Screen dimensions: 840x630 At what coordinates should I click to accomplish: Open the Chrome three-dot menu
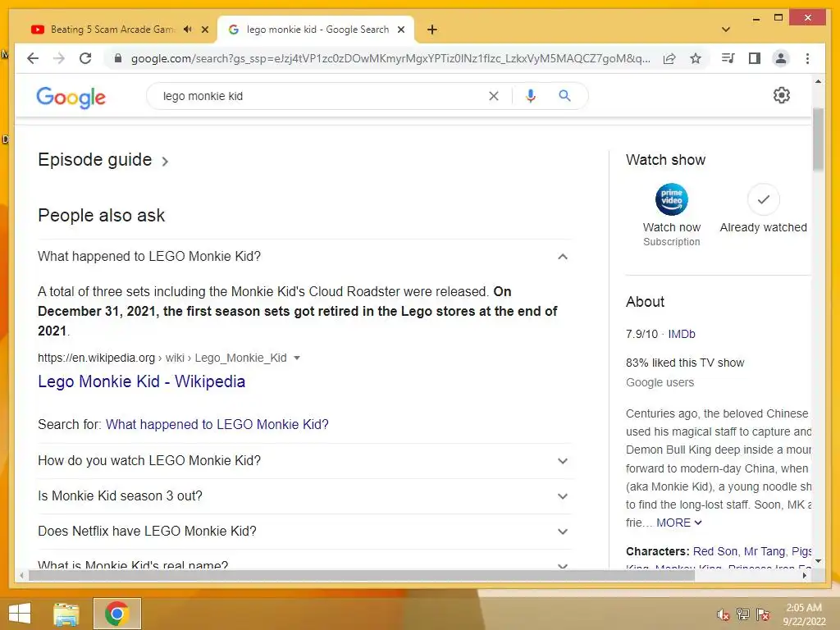coord(807,58)
